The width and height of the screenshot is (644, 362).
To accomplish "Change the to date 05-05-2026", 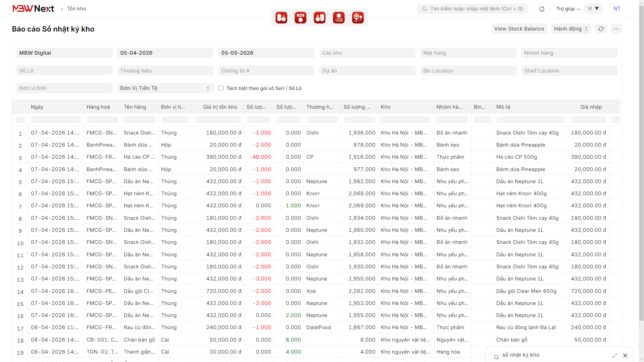I will (266, 53).
